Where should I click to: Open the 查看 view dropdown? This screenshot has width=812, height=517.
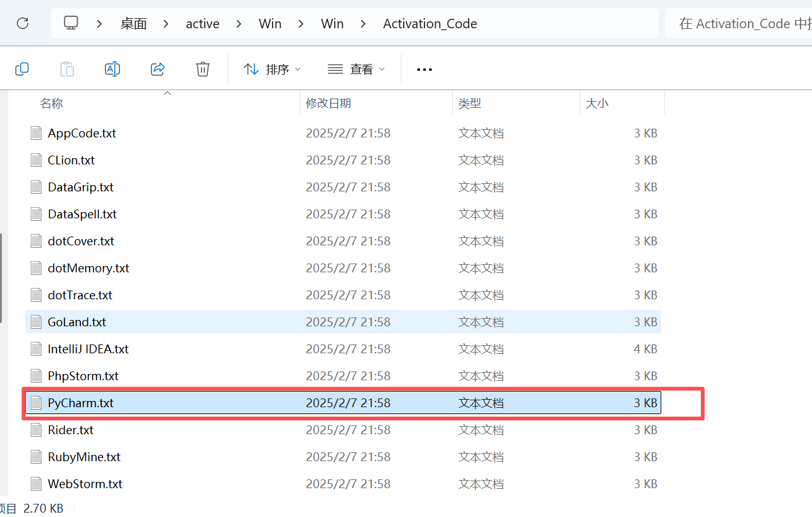pos(357,69)
